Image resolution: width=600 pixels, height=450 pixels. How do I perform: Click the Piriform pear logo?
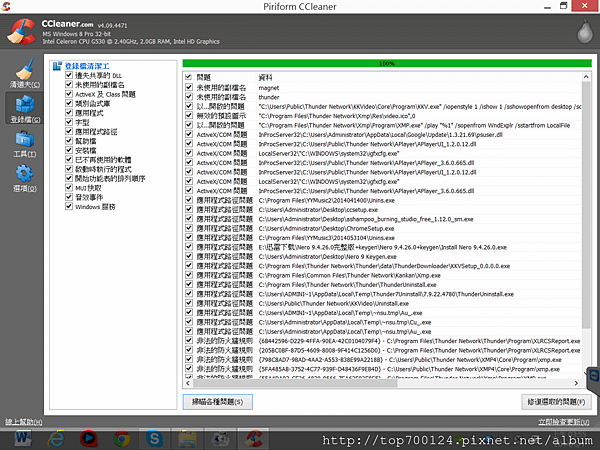[584, 31]
